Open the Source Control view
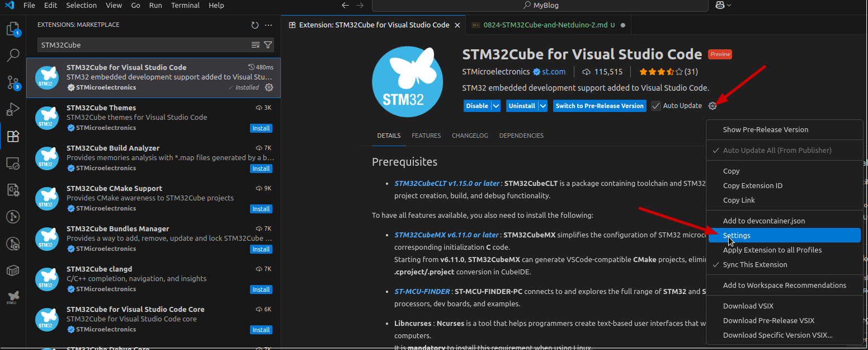 (x=12, y=82)
